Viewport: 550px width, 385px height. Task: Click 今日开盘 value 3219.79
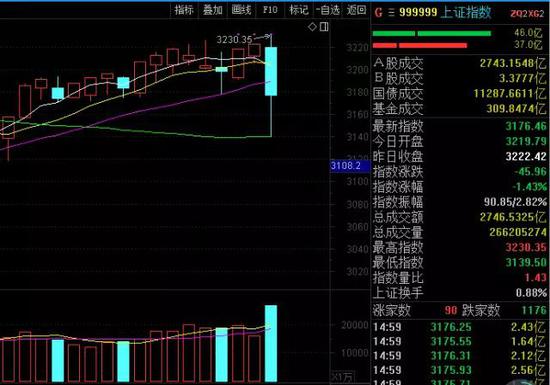click(x=526, y=141)
